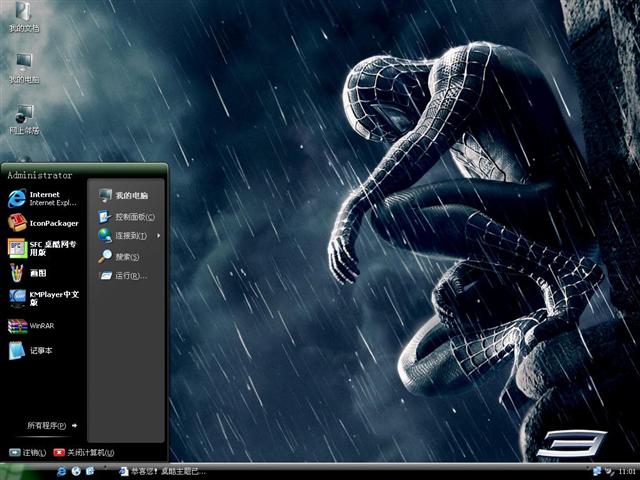Expand the 连接到 submenu arrow

click(158, 236)
